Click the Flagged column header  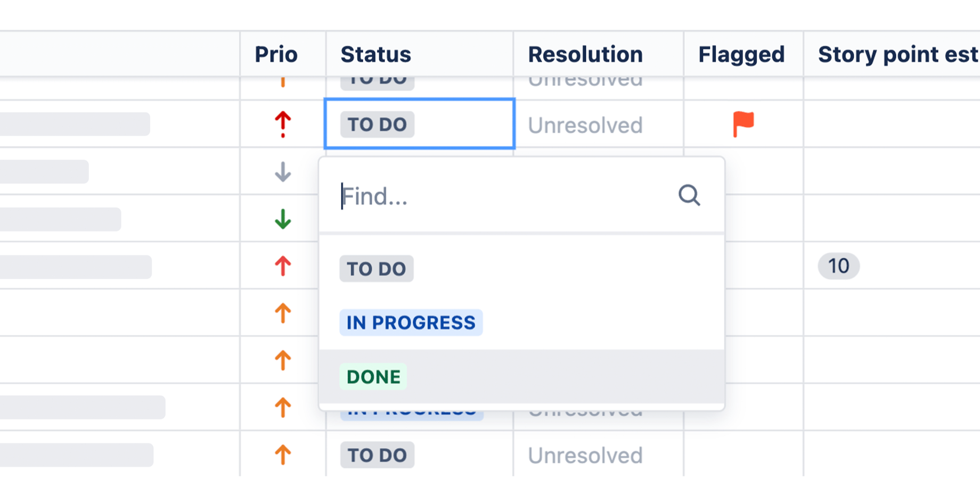pos(741,54)
